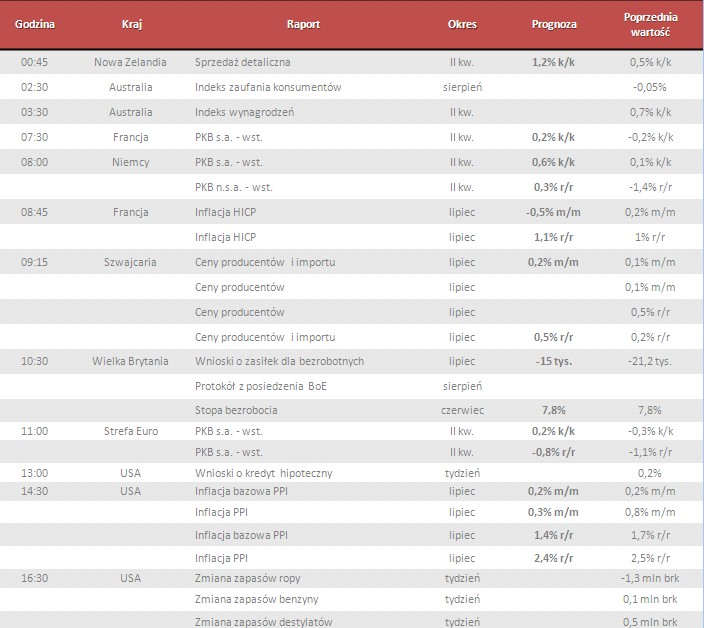Select previous value 0,5% r/r for Ceny producentów
This screenshot has width=704, height=628.
click(x=650, y=312)
